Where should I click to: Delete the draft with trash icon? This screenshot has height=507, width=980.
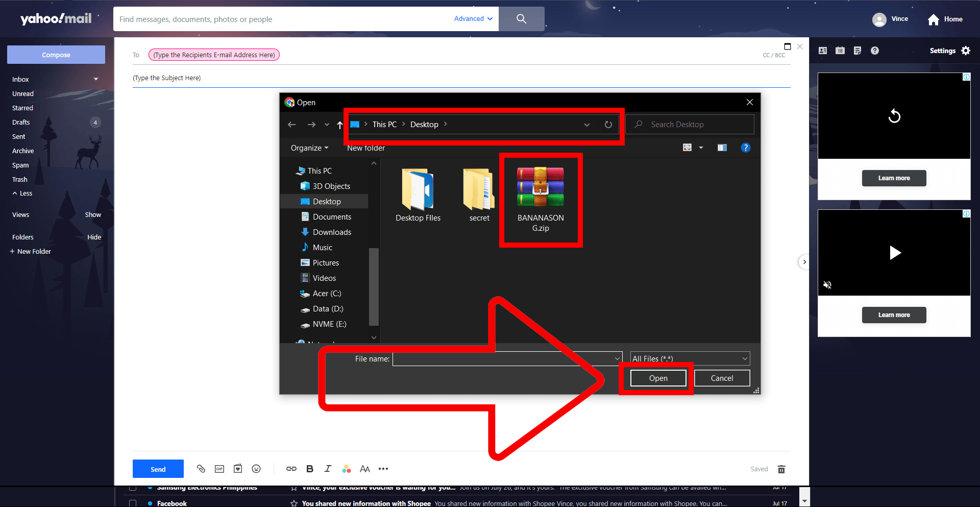(781, 469)
